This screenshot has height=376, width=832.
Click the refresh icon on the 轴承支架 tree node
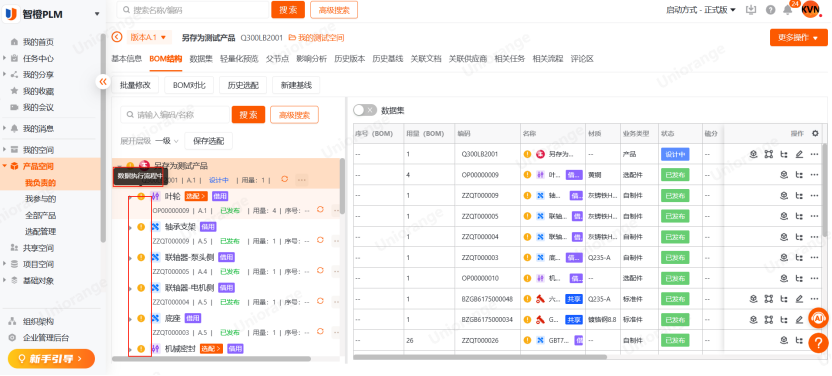pos(320,240)
